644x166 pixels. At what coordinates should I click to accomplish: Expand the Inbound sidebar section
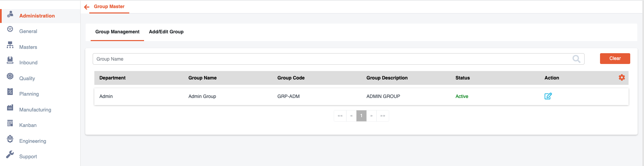tap(28, 63)
